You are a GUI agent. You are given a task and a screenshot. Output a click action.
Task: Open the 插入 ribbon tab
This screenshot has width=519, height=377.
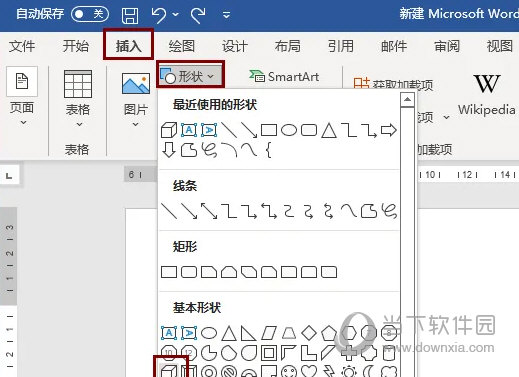click(x=129, y=46)
